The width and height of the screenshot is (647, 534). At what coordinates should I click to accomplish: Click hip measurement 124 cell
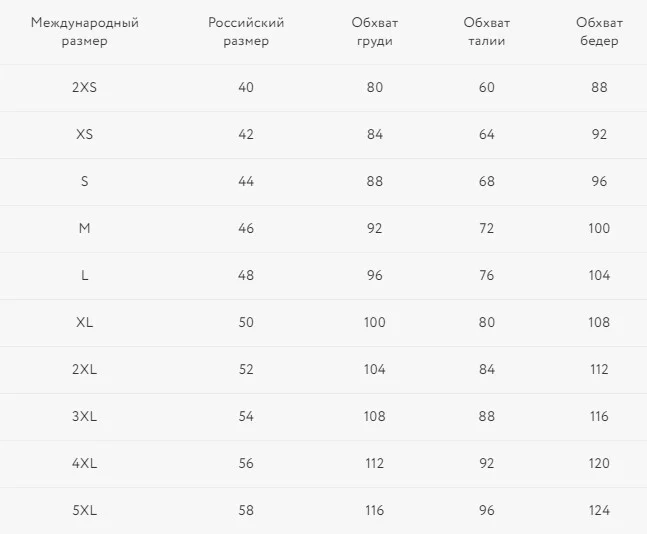pyautogui.click(x=599, y=510)
